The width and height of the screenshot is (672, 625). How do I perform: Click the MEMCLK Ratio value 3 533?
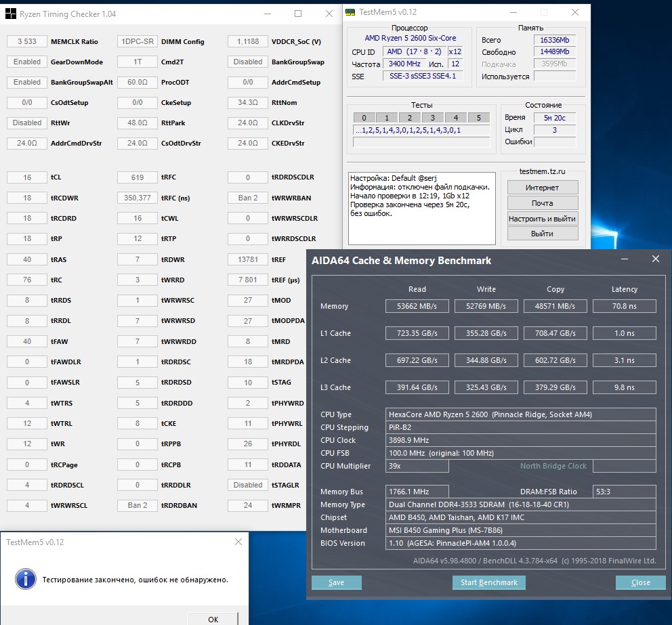click(27, 41)
